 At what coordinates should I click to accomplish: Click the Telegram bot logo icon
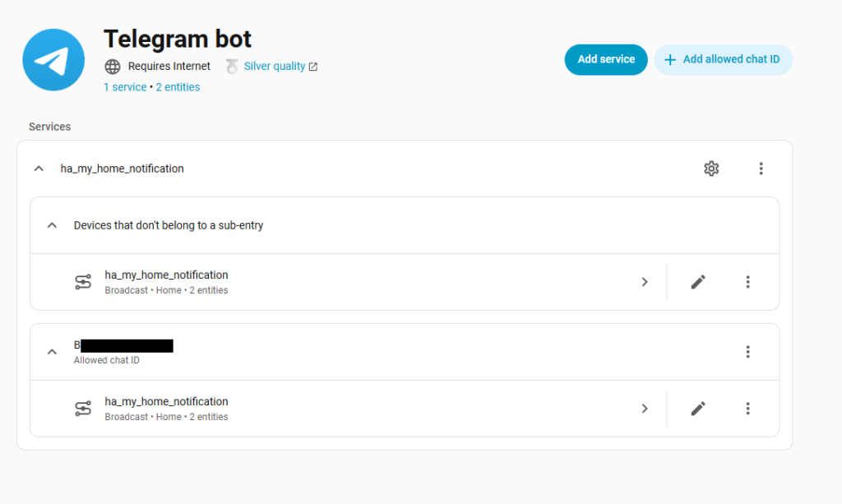(53, 60)
